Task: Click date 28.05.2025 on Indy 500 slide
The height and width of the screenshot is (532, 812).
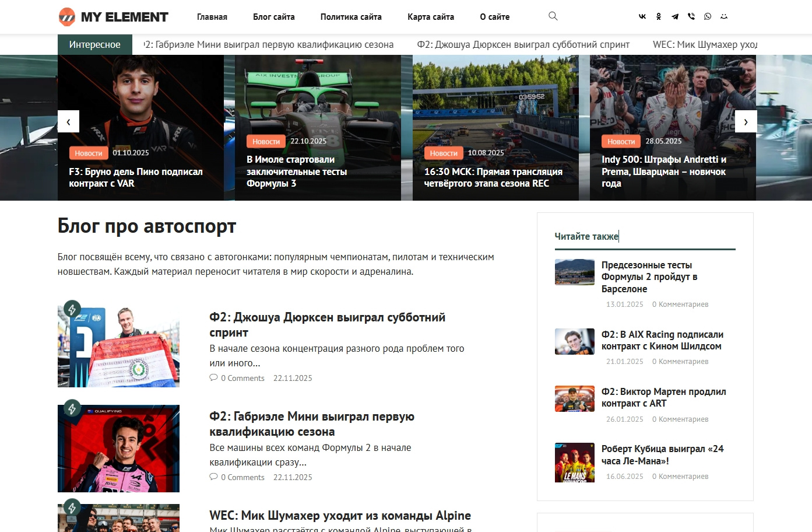Action: pos(663,141)
